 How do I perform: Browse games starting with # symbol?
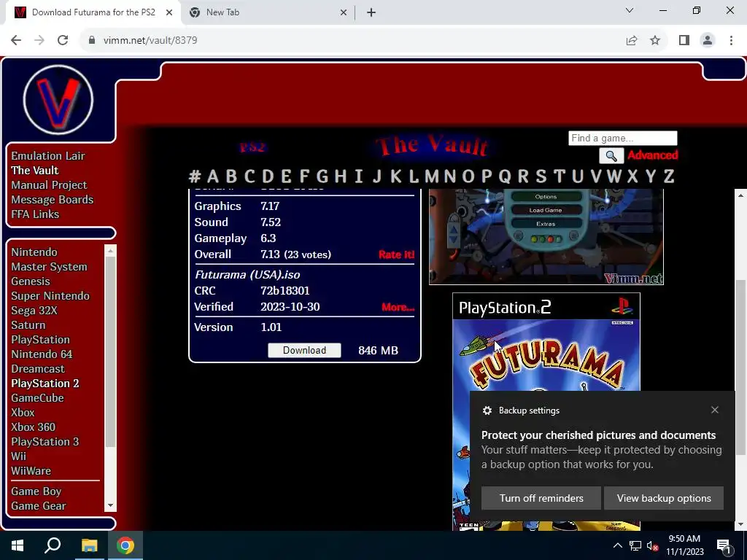(x=194, y=176)
